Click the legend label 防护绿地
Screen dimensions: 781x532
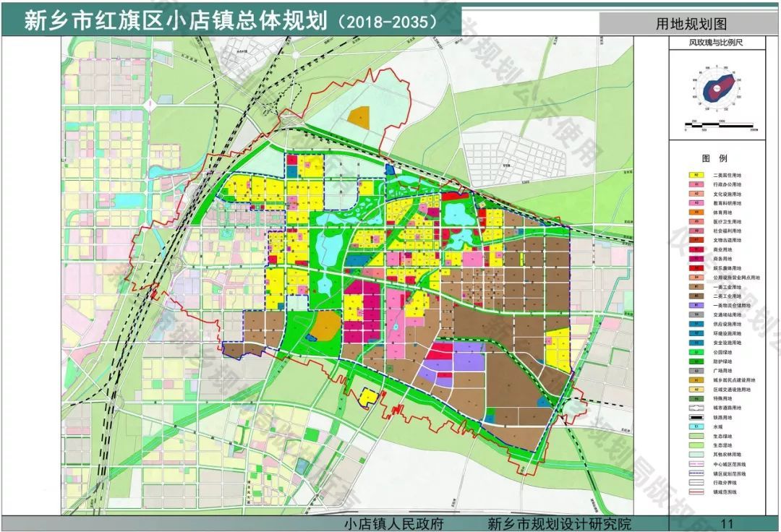click(x=722, y=362)
